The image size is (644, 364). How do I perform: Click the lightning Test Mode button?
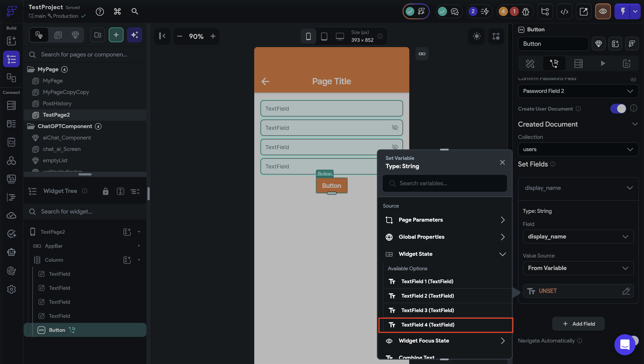(x=623, y=12)
